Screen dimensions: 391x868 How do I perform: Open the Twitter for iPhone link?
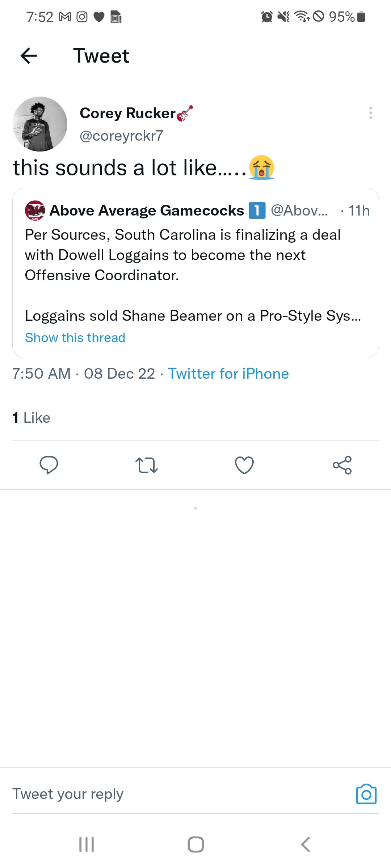click(x=228, y=374)
